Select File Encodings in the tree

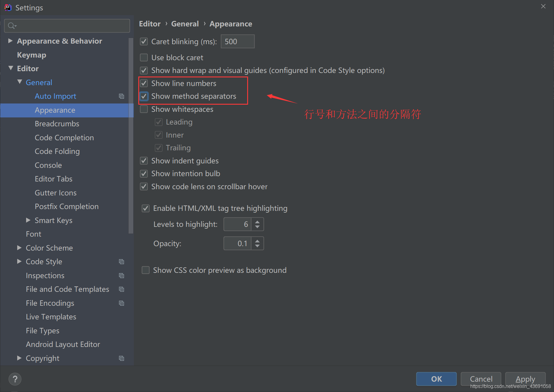point(50,303)
